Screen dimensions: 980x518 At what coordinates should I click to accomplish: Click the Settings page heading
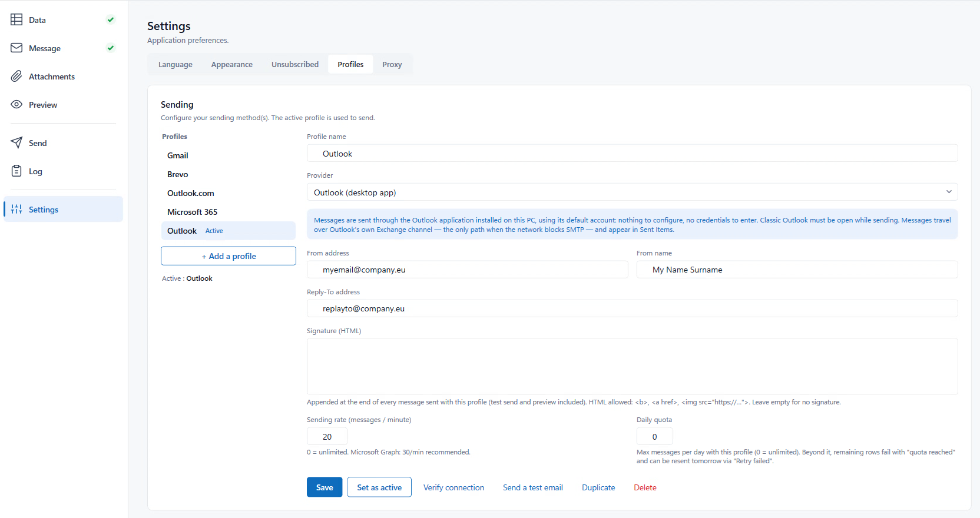coord(169,26)
